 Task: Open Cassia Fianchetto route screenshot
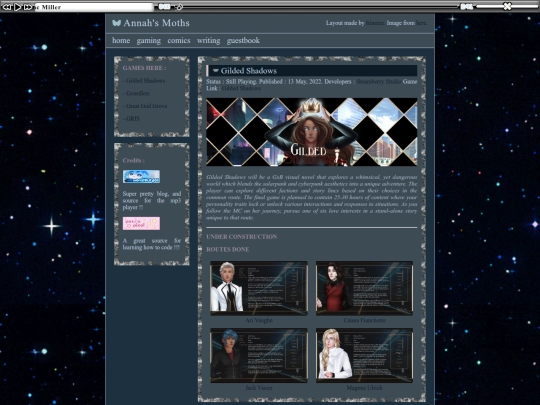coord(364,288)
